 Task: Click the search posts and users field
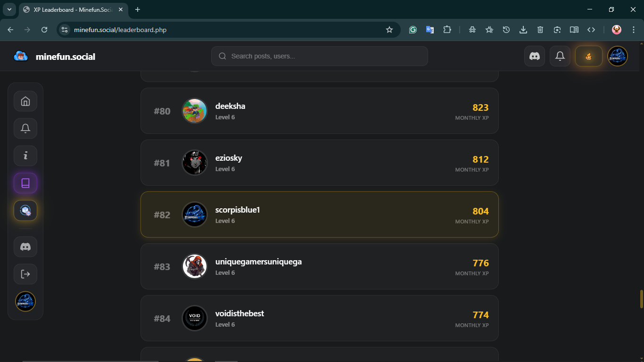(320, 56)
